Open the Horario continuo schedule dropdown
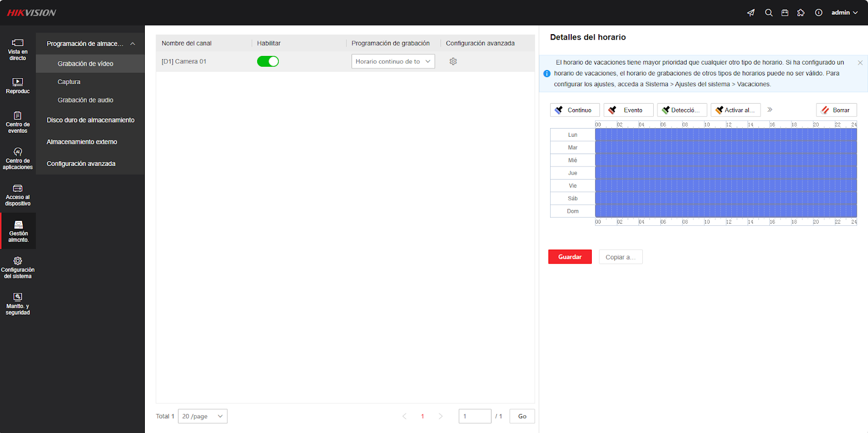The height and width of the screenshot is (433, 868). coord(393,61)
